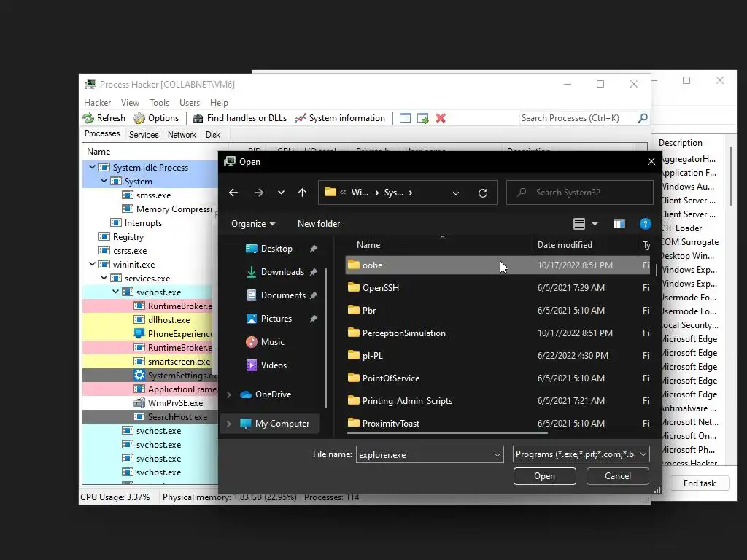Switch to the Network tab

182,135
